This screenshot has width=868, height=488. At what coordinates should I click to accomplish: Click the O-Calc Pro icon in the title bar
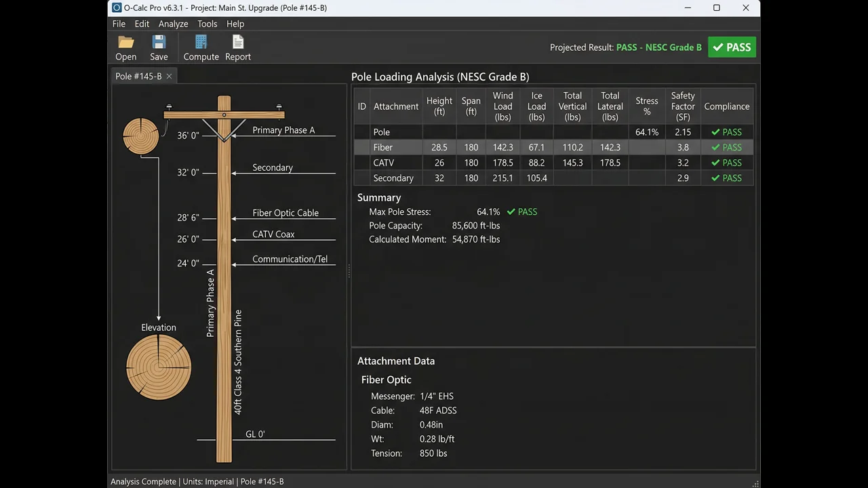pos(116,7)
